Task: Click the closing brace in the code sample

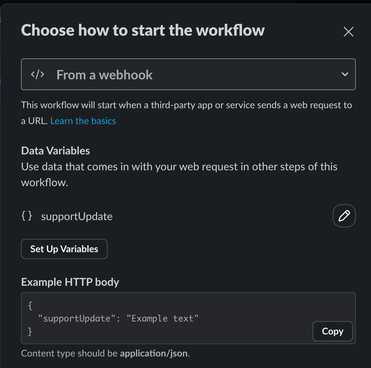Action: click(x=30, y=331)
